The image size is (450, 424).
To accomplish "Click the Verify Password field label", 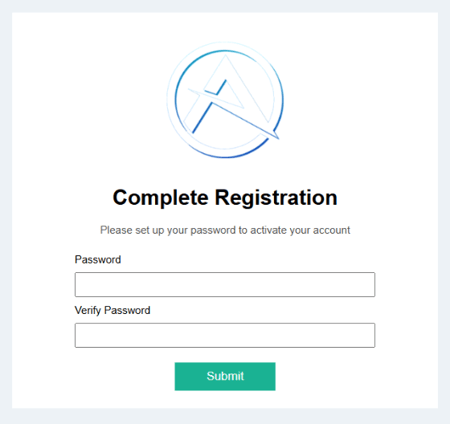I will coord(112,310).
